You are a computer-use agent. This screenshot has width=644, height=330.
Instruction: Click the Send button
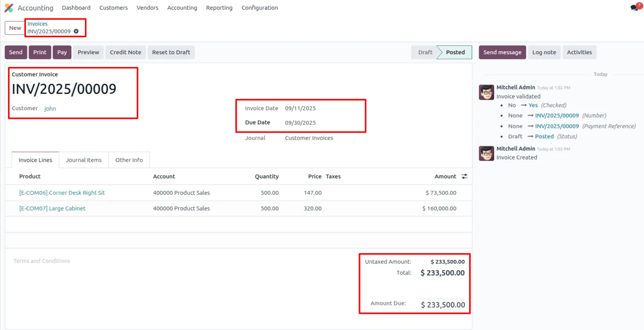[16, 52]
